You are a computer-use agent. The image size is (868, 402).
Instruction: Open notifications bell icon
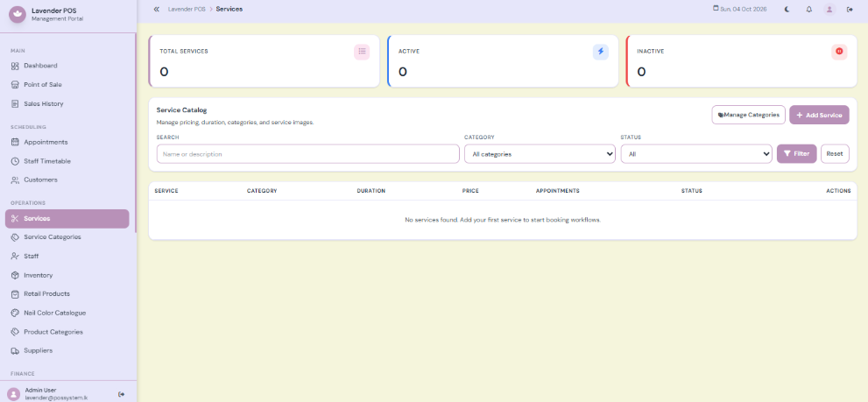[808, 9]
